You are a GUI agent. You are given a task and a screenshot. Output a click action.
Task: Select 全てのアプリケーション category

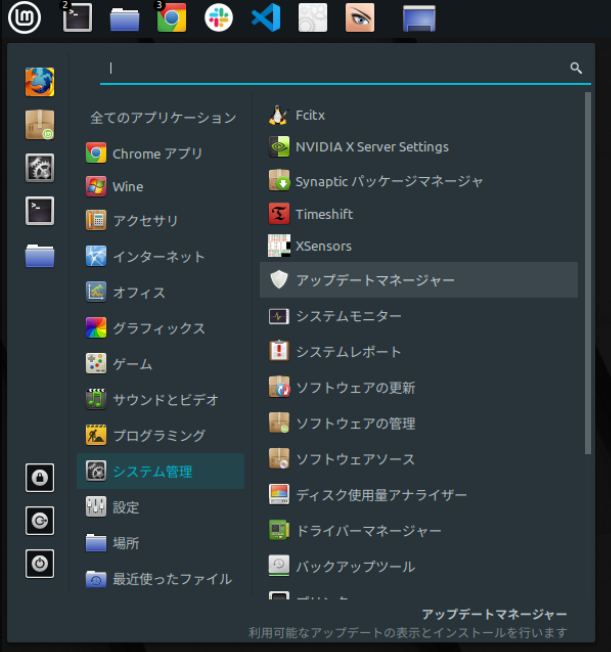pos(163,118)
